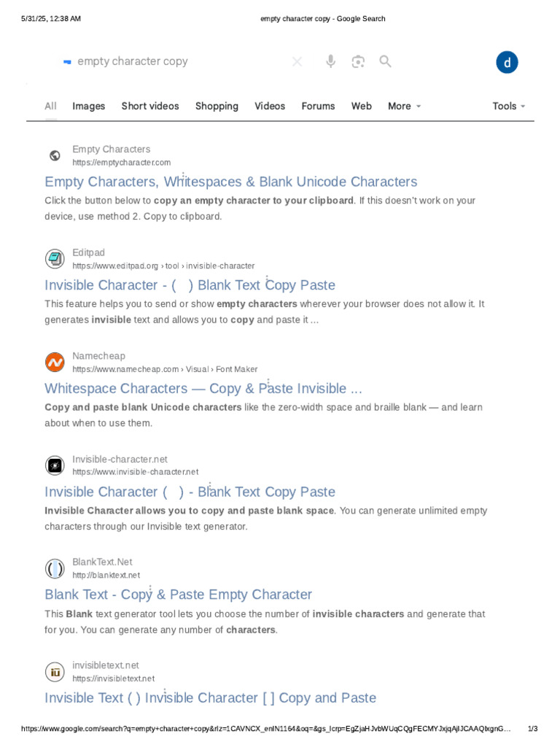Click the clear search X icon
This screenshot has height=747, width=560.
coord(297,62)
